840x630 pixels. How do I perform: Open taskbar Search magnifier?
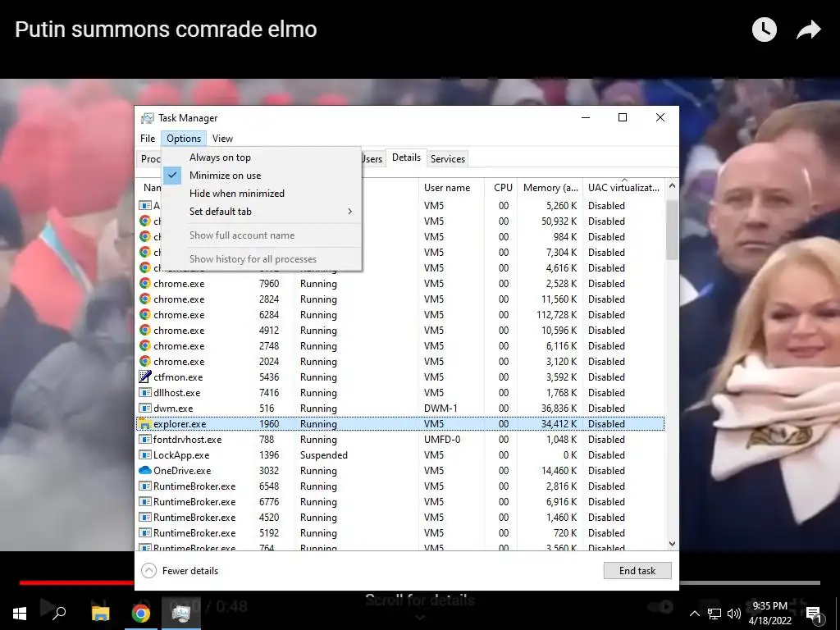[x=59, y=612]
